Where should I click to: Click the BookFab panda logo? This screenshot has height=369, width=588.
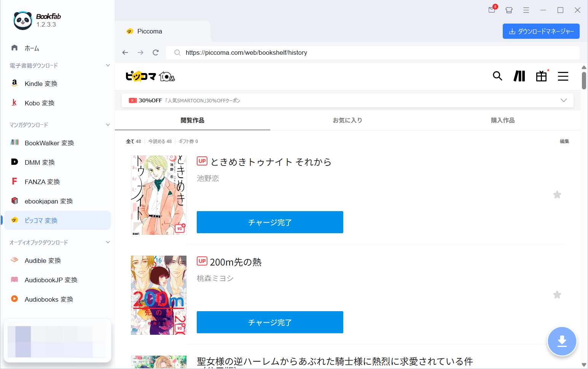(x=23, y=21)
